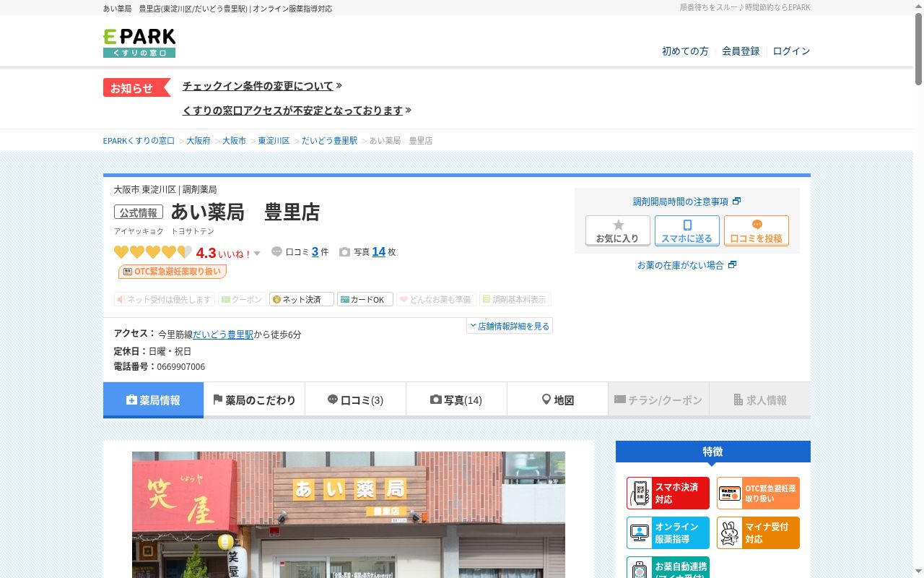Click the オンライン服薬指導 feature icon

coord(668,532)
